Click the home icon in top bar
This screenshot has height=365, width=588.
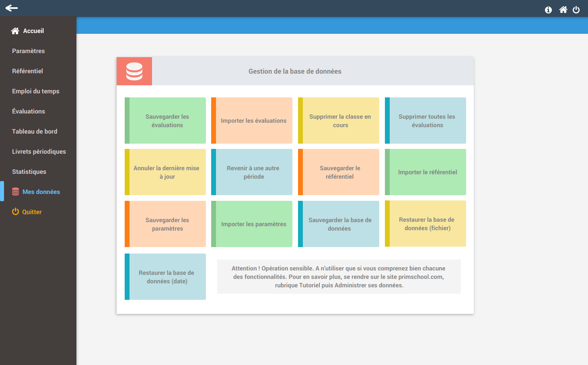tap(563, 10)
